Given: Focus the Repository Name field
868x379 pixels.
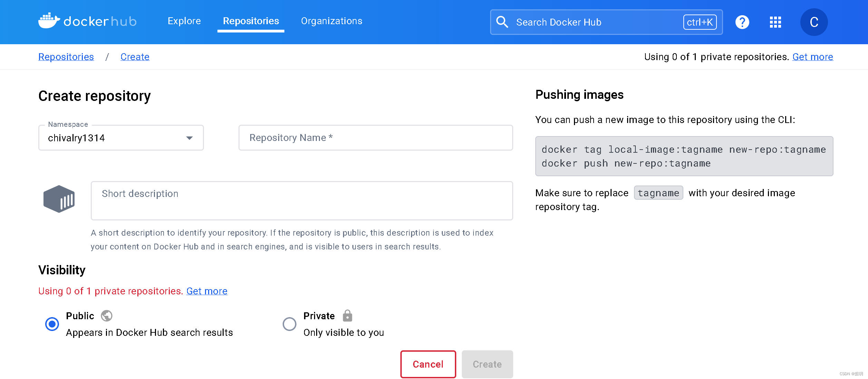Looking at the screenshot, I should (x=376, y=138).
